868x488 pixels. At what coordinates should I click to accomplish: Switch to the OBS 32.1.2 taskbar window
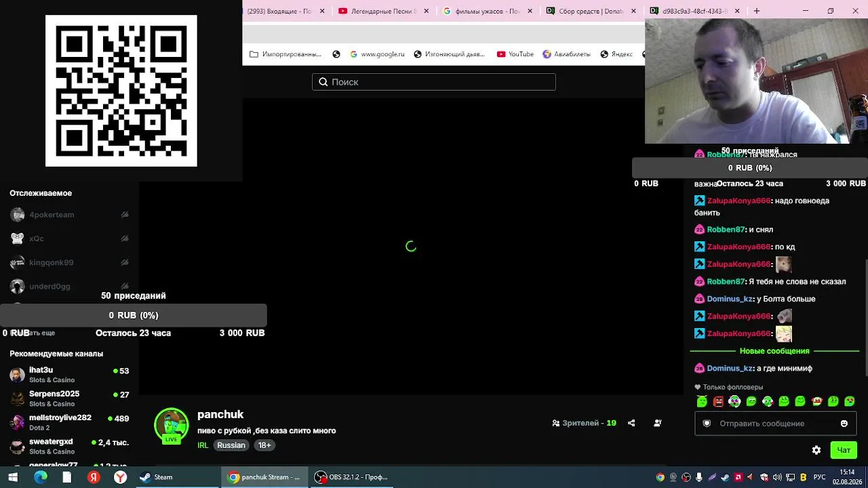[x=352, y=477]
